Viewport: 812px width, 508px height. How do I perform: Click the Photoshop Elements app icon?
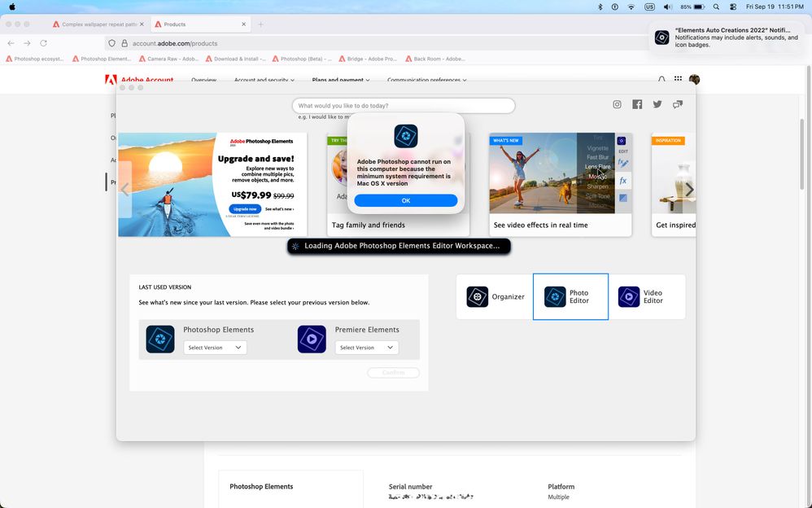(x=160, y=339)
